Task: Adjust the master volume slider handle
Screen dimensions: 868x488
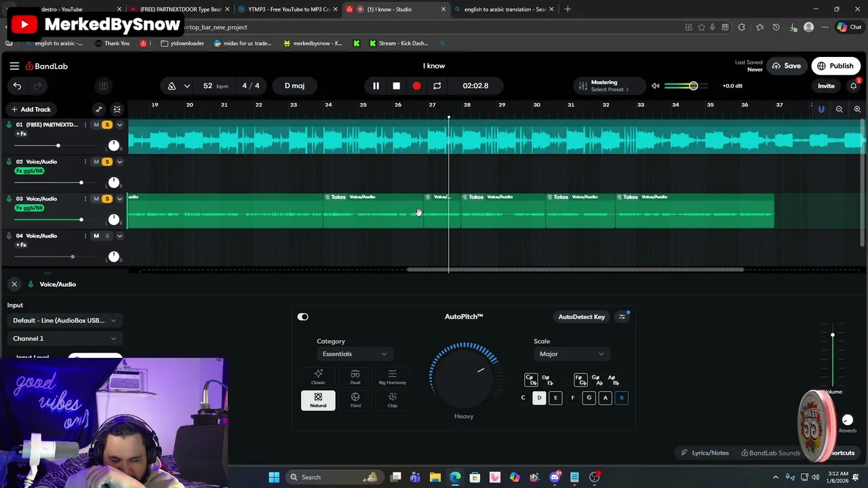Action: tap(693, 86)
